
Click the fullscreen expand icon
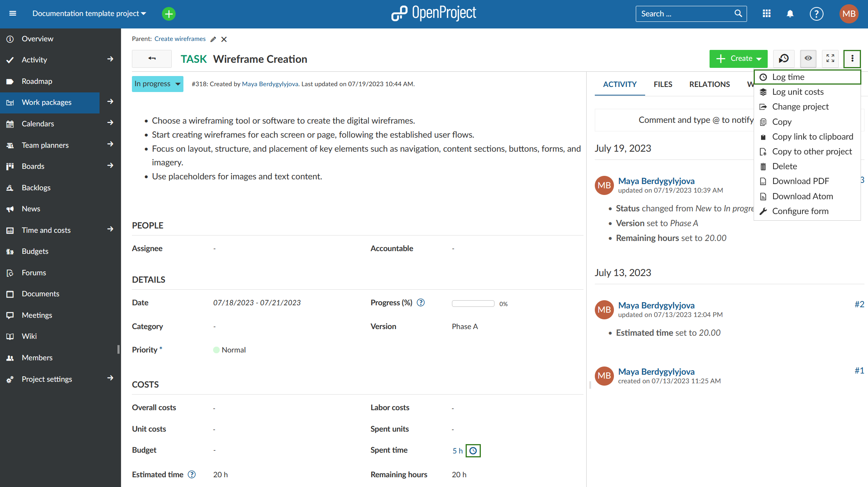(831, 58)
